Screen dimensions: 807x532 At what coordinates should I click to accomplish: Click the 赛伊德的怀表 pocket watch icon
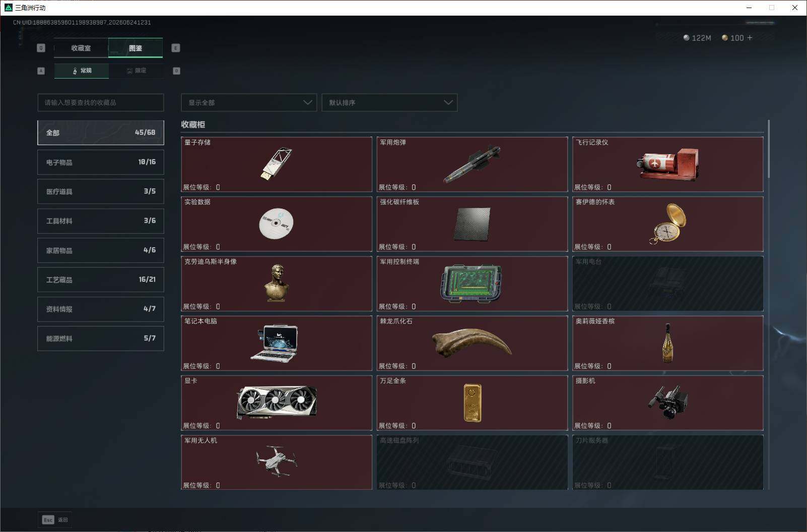coord(668,224)
